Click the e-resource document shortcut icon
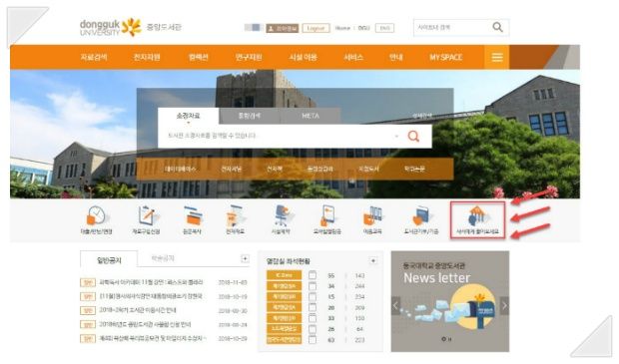This screenshot has width=619, height=364. tap(236, 216)
